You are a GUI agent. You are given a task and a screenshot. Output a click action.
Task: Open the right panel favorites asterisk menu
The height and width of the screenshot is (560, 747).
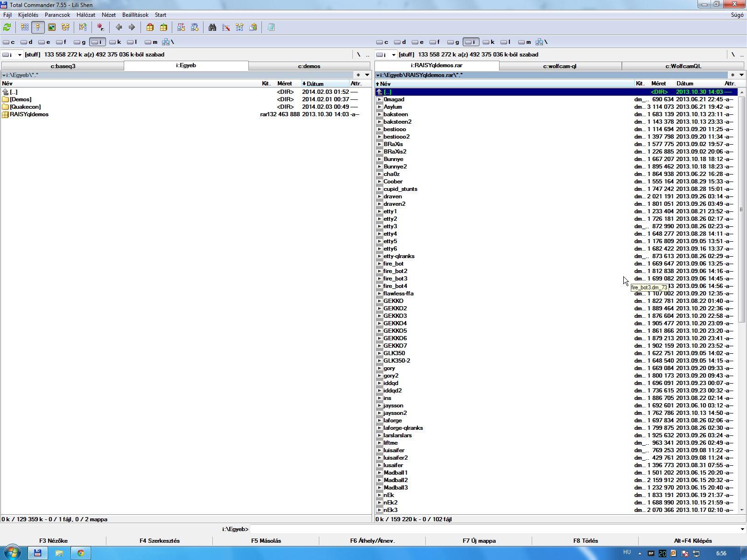(x=733, y=75)
